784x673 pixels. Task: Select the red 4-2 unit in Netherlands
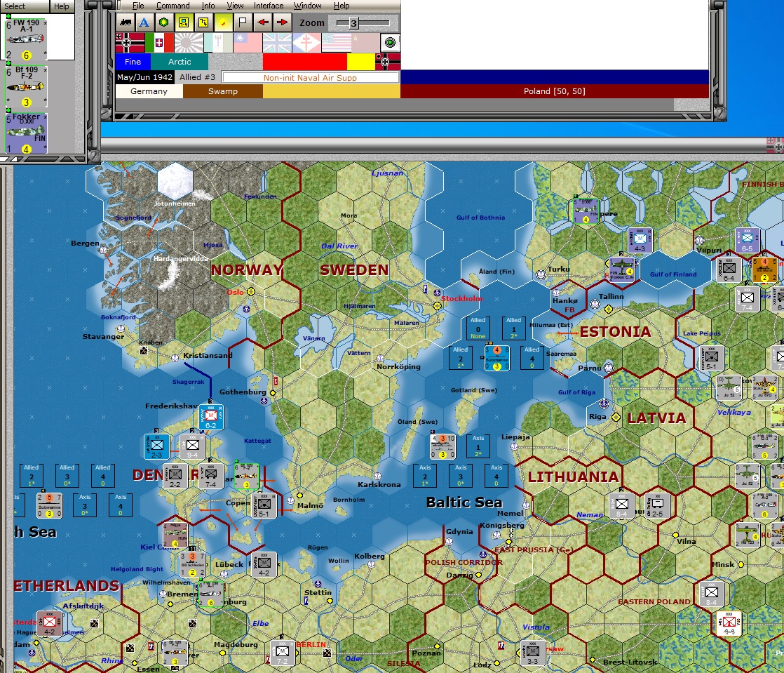coord(50,623)
